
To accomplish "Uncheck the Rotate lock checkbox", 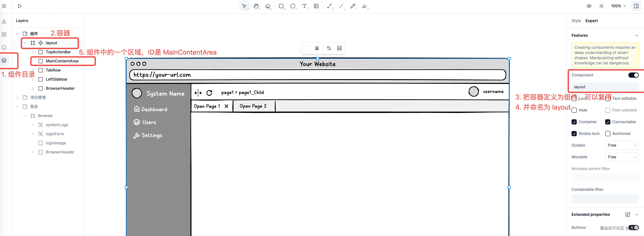I will pos(574,134).
